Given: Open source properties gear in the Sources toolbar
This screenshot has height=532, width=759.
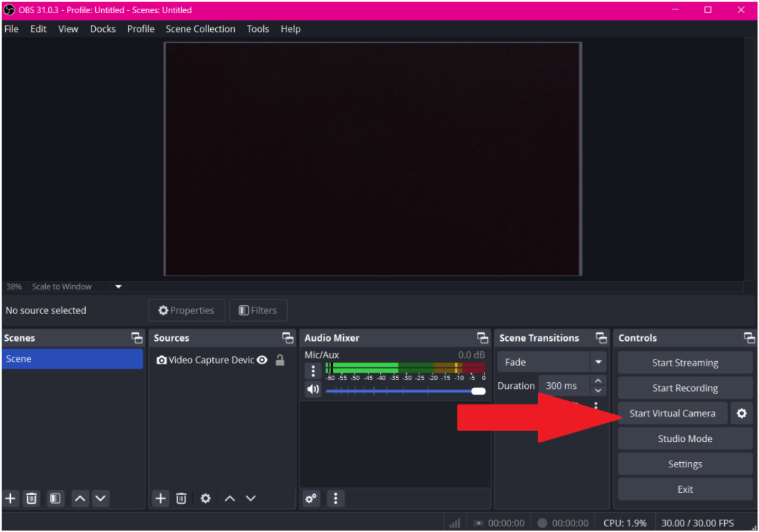Looking at the screenshot, I should [206, 498].
